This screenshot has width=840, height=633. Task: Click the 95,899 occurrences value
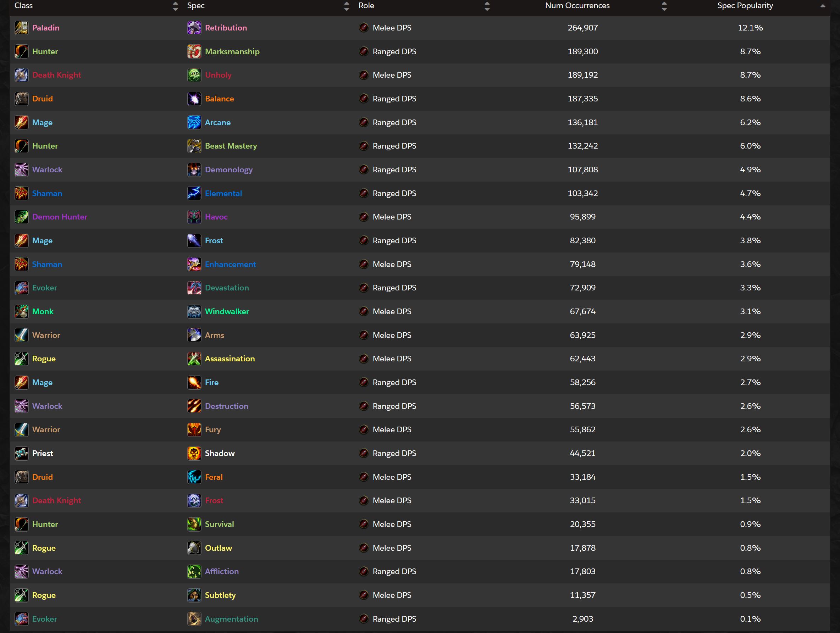click(x=582, y=217)
